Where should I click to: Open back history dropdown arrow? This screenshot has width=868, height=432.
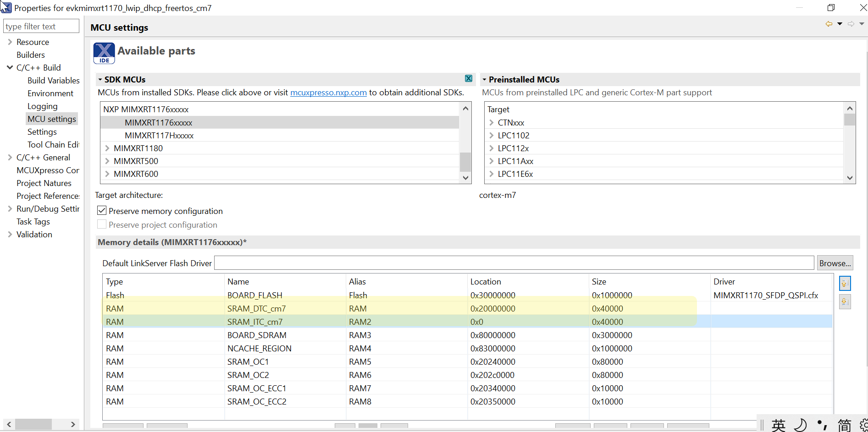(840, 24)
